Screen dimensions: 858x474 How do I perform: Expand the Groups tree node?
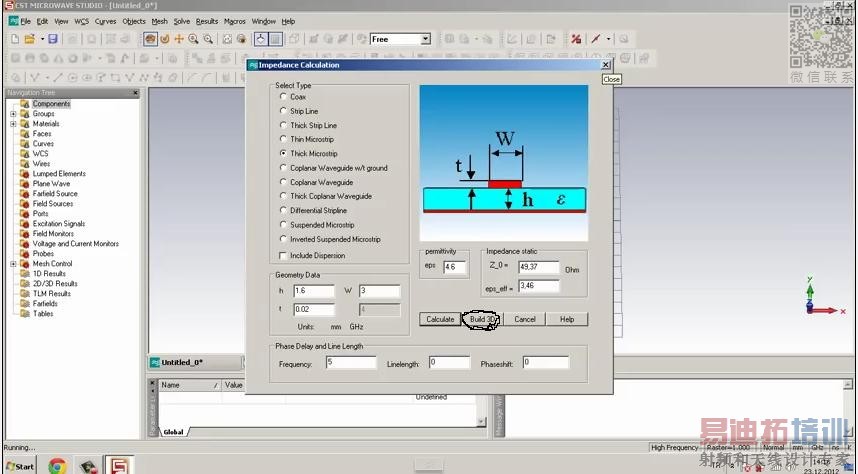[13, 114]
